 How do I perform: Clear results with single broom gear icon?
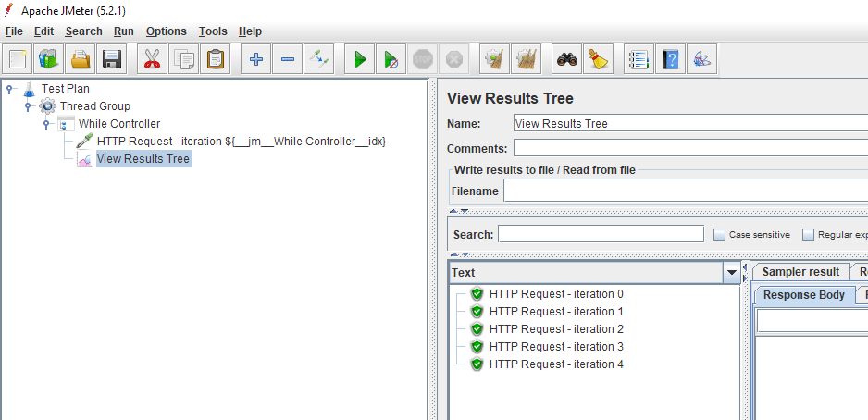pyautogui.click(x=494, y=58)
